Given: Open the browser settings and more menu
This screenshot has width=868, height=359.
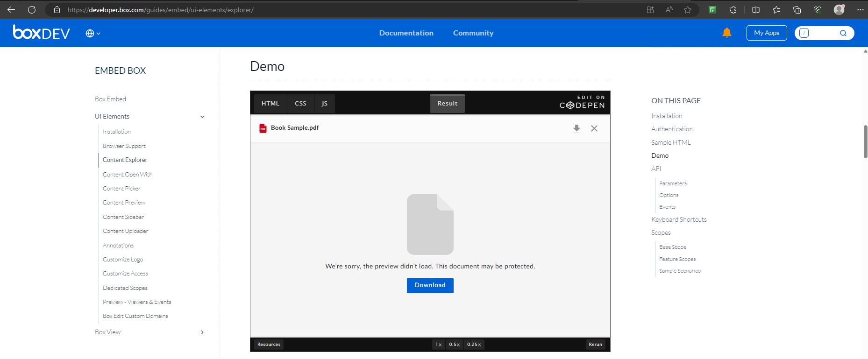Looking at the screenshot, I should click(x=860, y=9).
